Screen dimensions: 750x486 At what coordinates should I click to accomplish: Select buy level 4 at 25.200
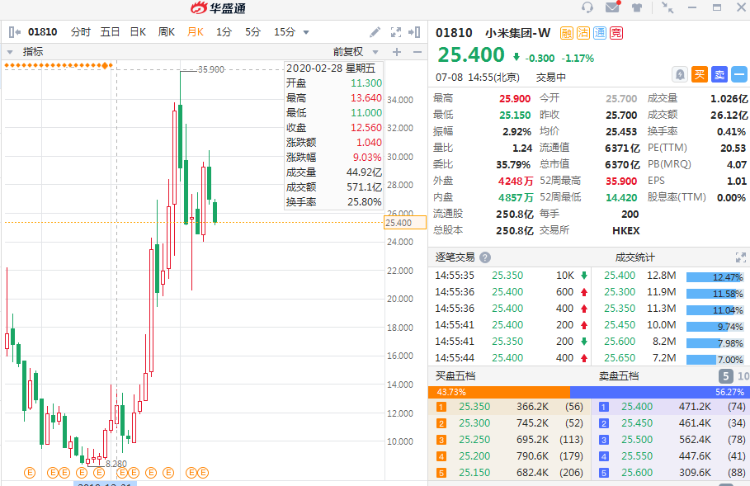click(512, 456)
